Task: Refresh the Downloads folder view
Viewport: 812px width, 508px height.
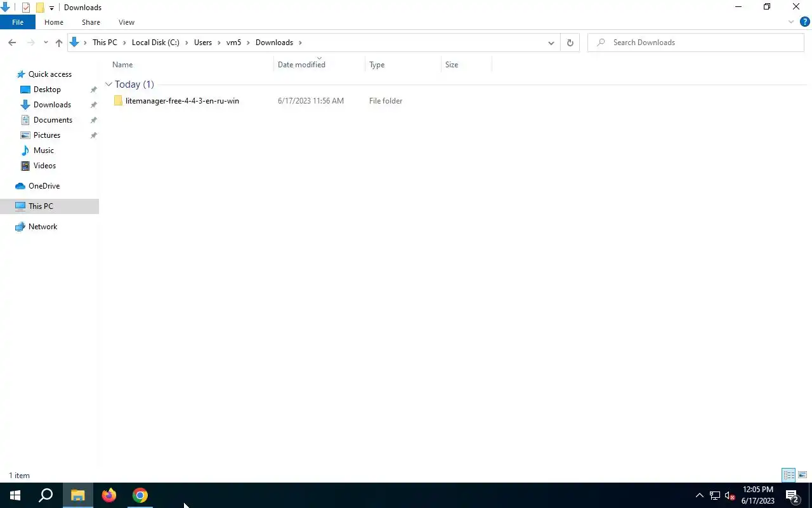Action: (570, 43)
